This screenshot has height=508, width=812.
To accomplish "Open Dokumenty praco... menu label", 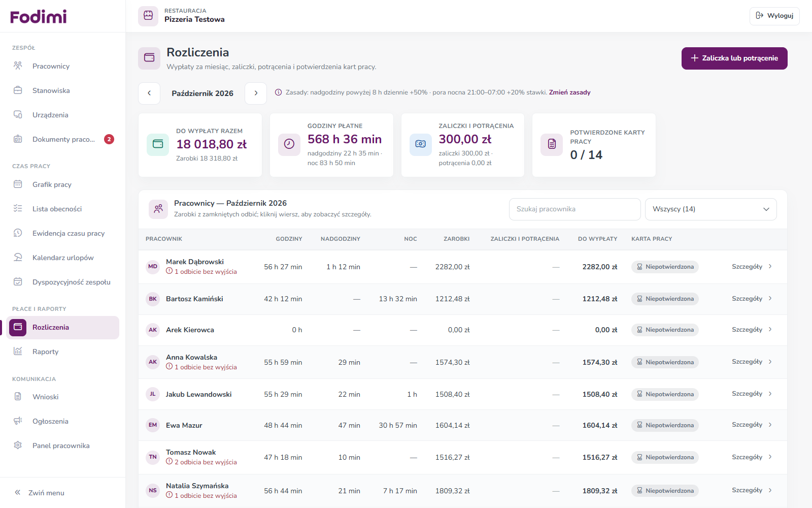I will (x=63, y=139).
